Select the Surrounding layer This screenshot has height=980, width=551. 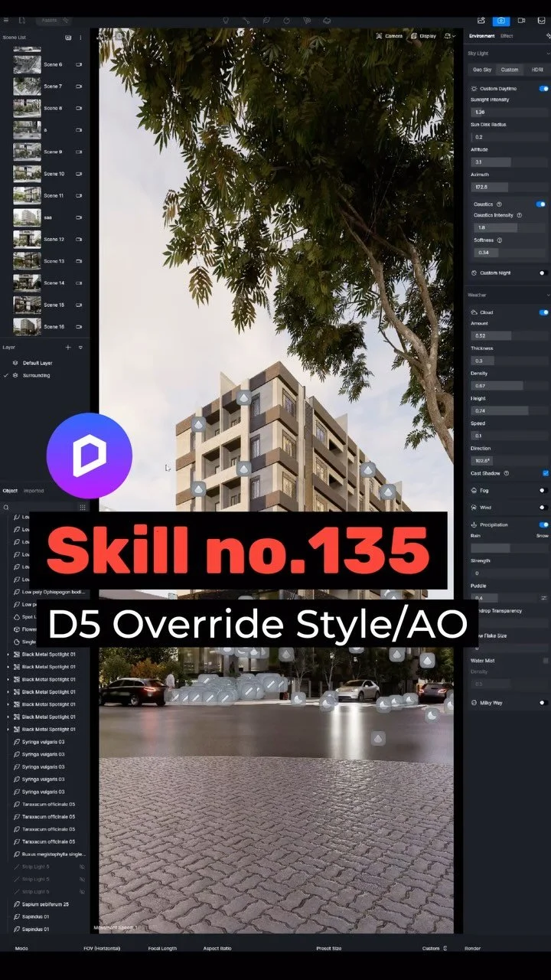pos(36,376)
